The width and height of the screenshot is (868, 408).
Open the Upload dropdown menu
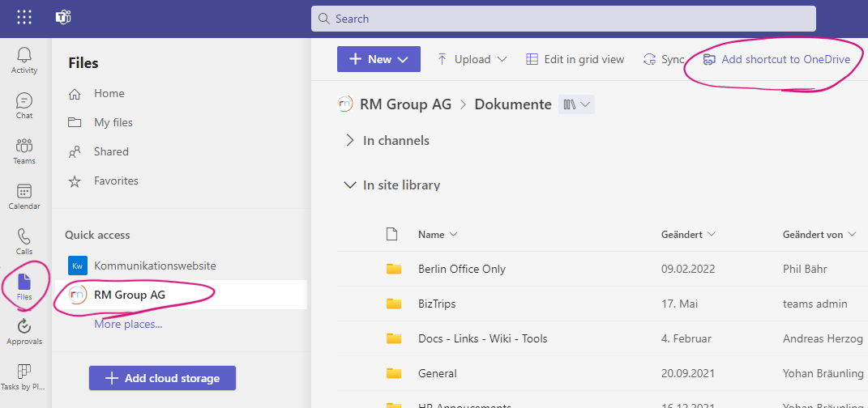[x=472, y=59]
